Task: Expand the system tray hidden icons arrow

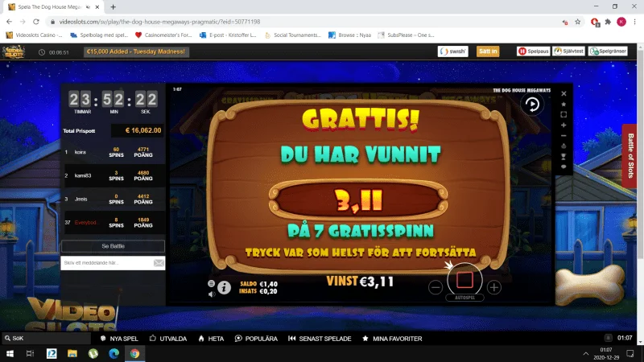Action: pos(586,353)
